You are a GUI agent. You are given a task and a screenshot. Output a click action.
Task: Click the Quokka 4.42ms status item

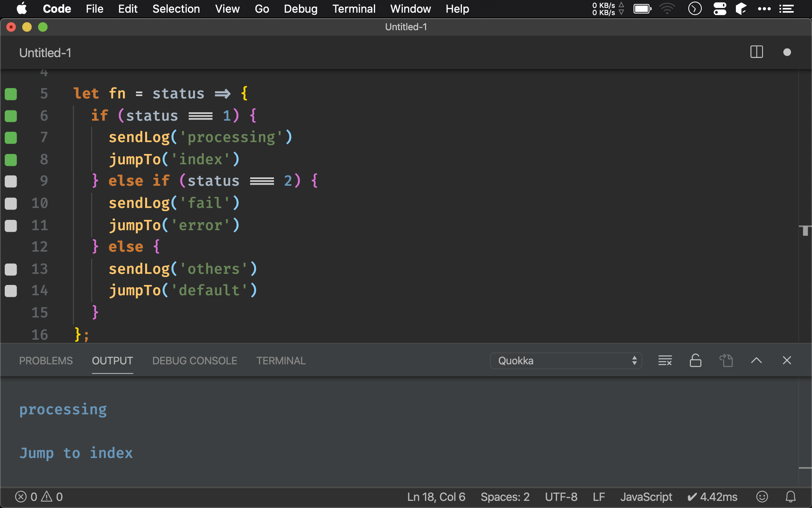(x=712, y=496)
